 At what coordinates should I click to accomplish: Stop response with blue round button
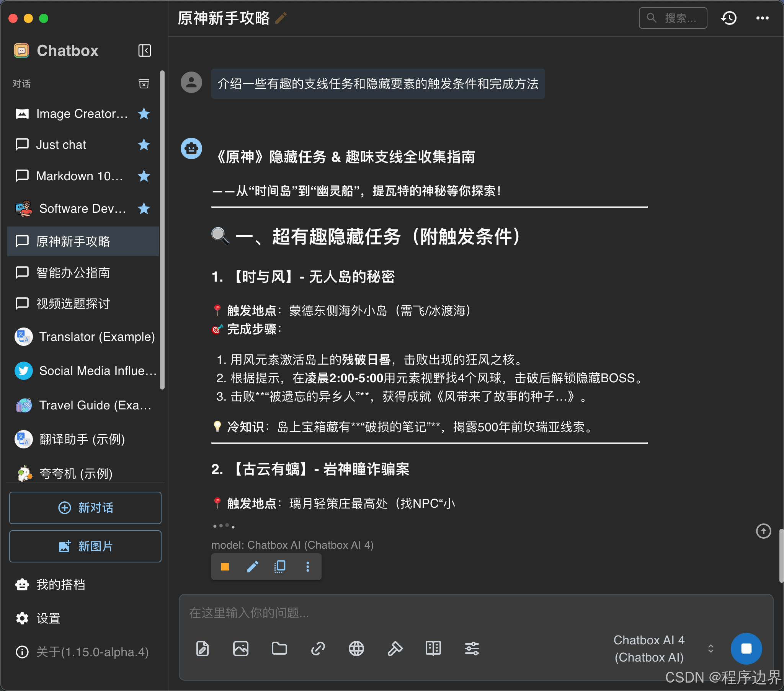point(746,649)
